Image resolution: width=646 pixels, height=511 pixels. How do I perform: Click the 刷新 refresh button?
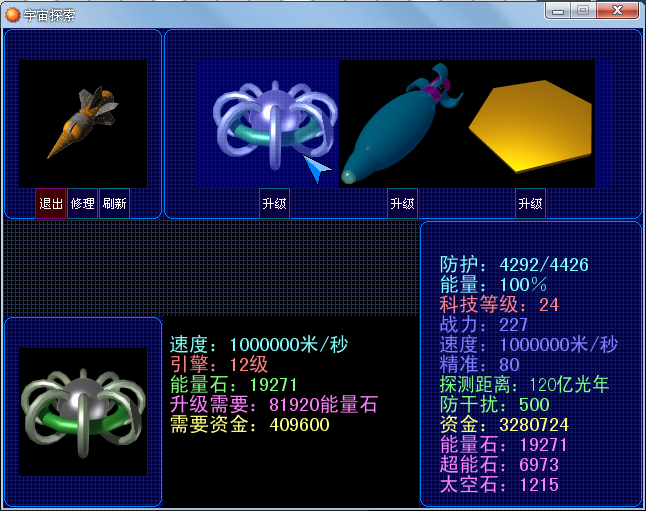click(115, 203)
